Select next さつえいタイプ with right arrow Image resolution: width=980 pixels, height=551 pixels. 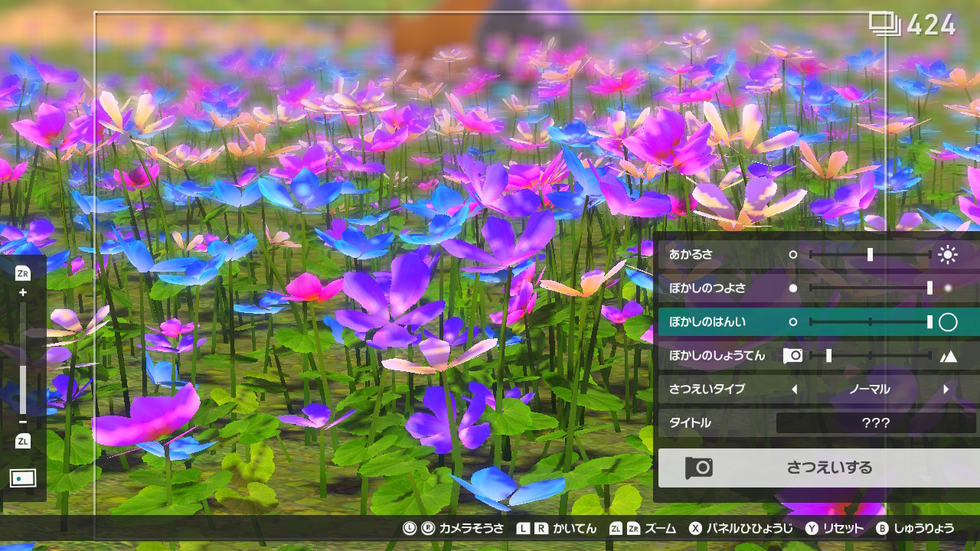coord(946,390)
